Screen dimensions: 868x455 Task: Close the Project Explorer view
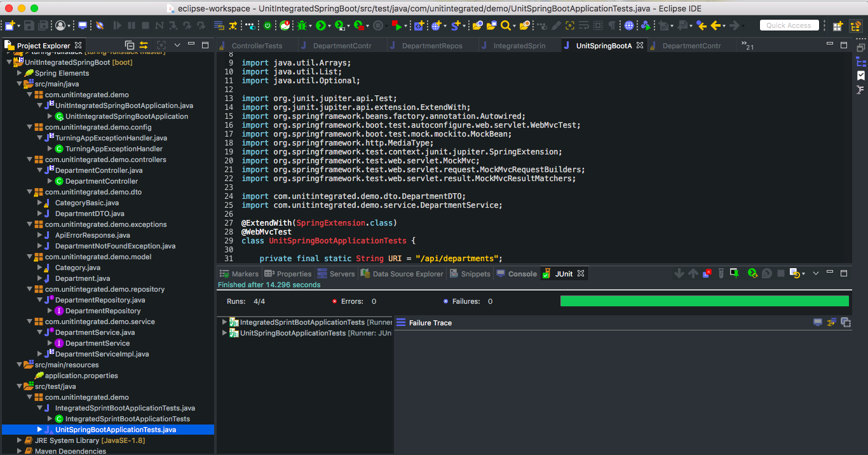[x=78, y=45]
